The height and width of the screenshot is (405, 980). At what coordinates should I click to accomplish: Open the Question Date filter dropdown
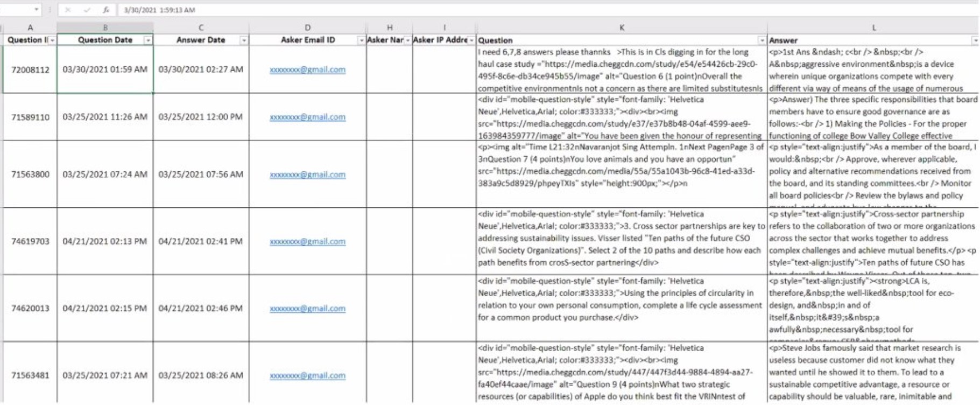[x=148, y=40]
